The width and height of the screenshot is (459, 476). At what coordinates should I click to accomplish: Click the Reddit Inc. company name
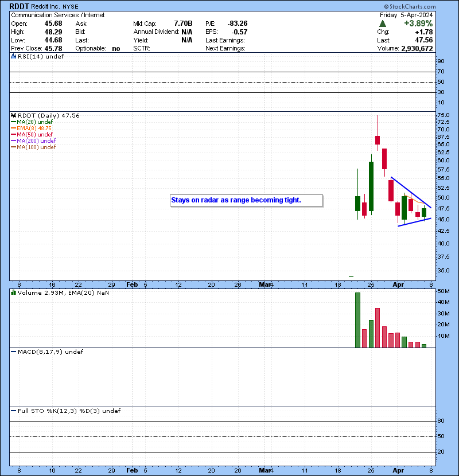point(45,6)
